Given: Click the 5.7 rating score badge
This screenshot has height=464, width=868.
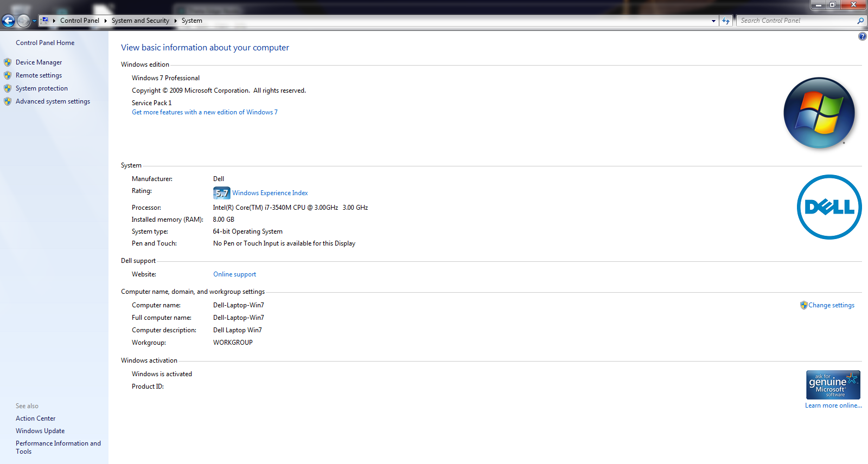Looking at the screenshot, I should tap(221, 193).
